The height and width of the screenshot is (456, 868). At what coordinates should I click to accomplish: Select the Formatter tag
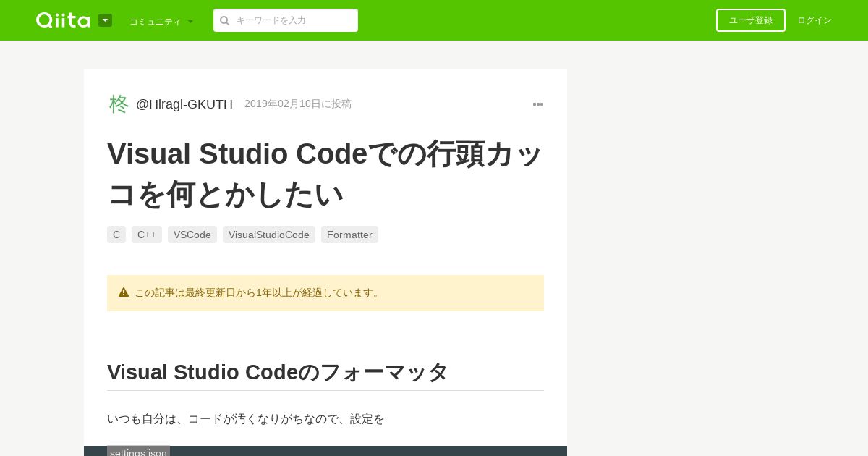point(349,235)
